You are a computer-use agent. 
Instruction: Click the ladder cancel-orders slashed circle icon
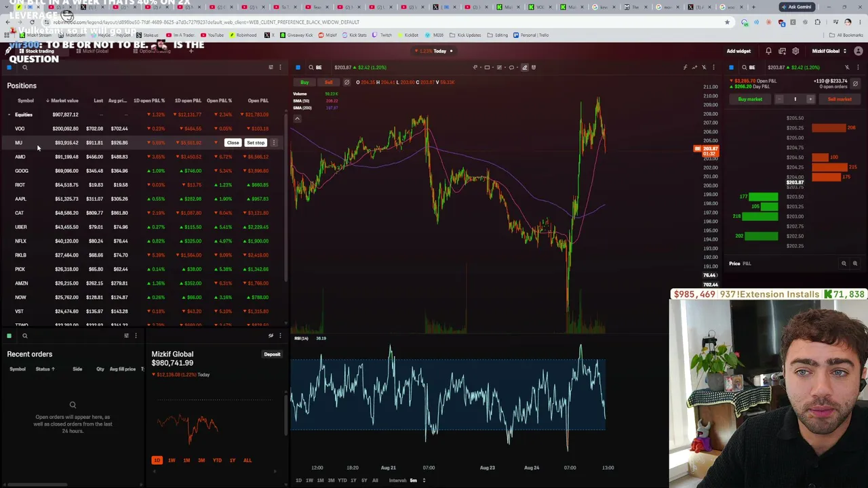click(x=855, y=83)
